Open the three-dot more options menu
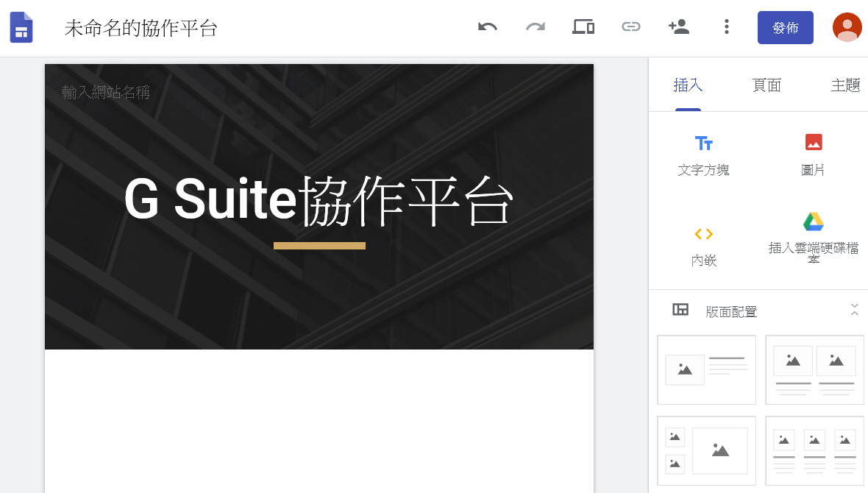868x493 pixels. [x=726, y=26]
